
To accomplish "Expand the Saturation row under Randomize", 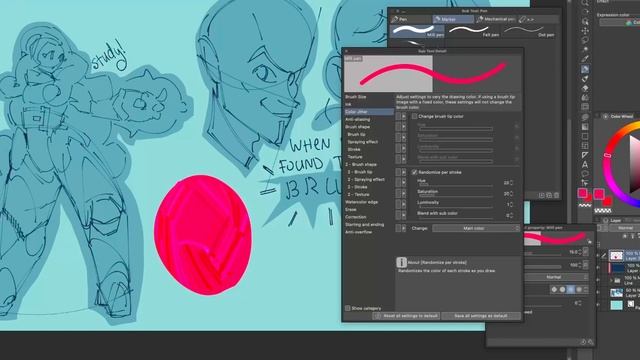I will (403, 193).
